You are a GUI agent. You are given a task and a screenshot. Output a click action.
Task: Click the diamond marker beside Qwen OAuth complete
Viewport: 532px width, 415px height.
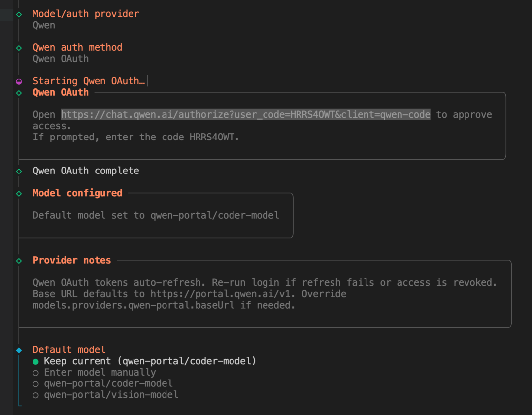pos(19,171)
